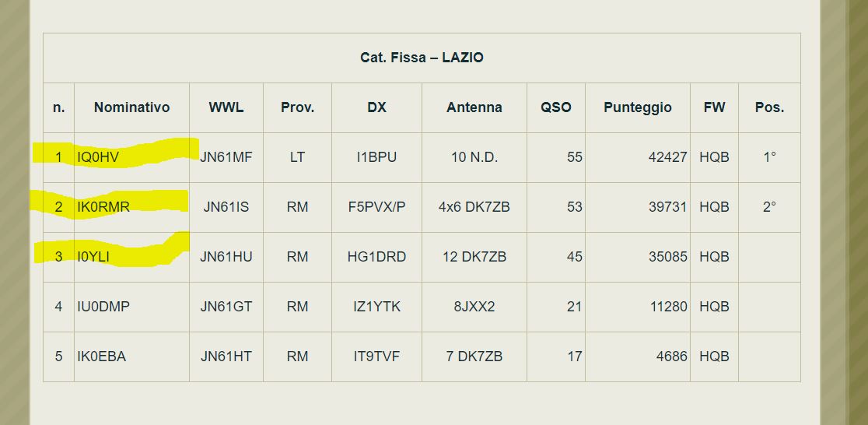
Task: Click the HG1DRD DX cell
Action: tap(376, 257)
